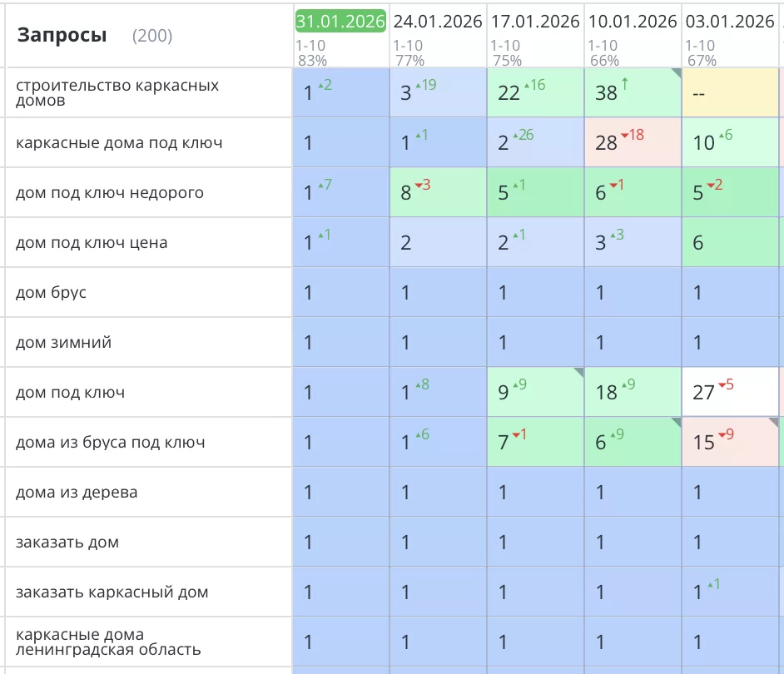Click the empty '--' cell under 03.01.2026
Image resolution: width=784 pixels, height=674 pixels.
[730, 93]
